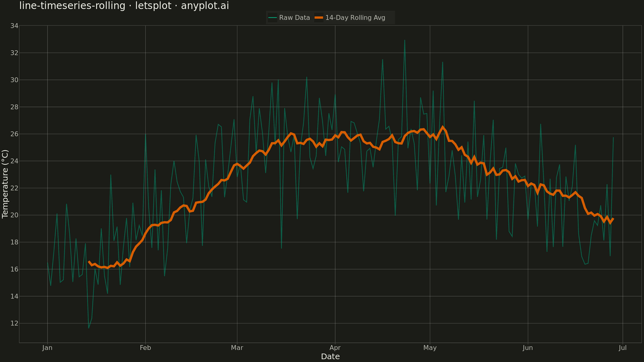The width and height of the screenshot is (644, 362).
Task: Click the Mar tick label
Action: tap(237, 348)
